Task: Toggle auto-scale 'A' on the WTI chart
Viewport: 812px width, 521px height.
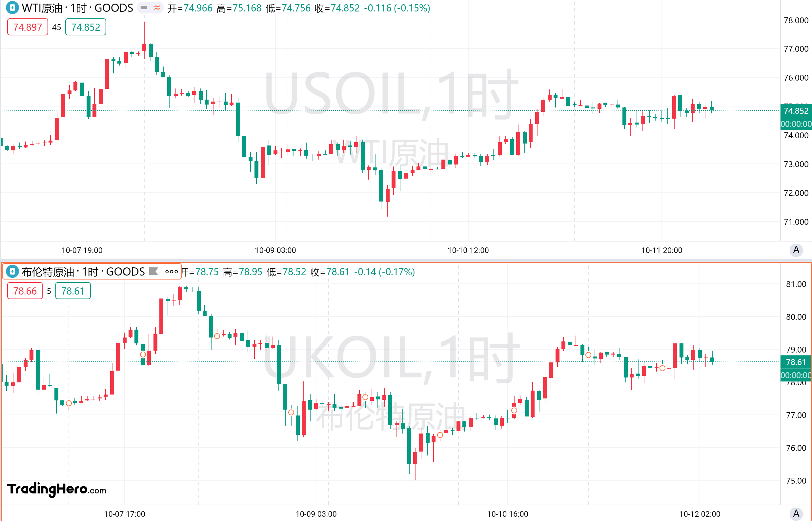Action: click(x=796, y=250)
